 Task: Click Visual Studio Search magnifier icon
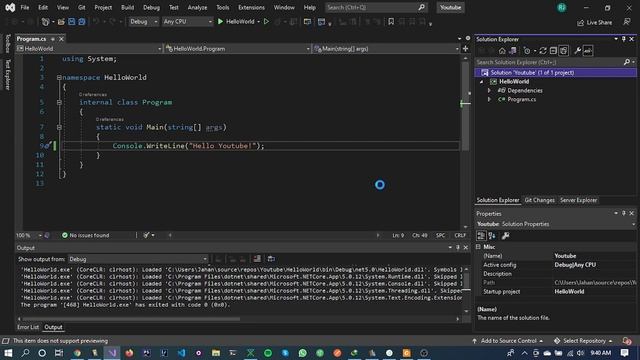[421, 7]
